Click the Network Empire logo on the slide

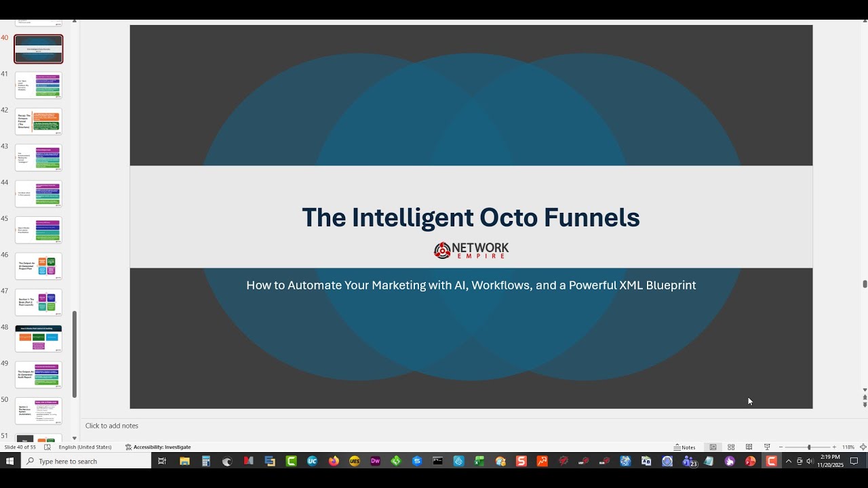coord(471,250)
